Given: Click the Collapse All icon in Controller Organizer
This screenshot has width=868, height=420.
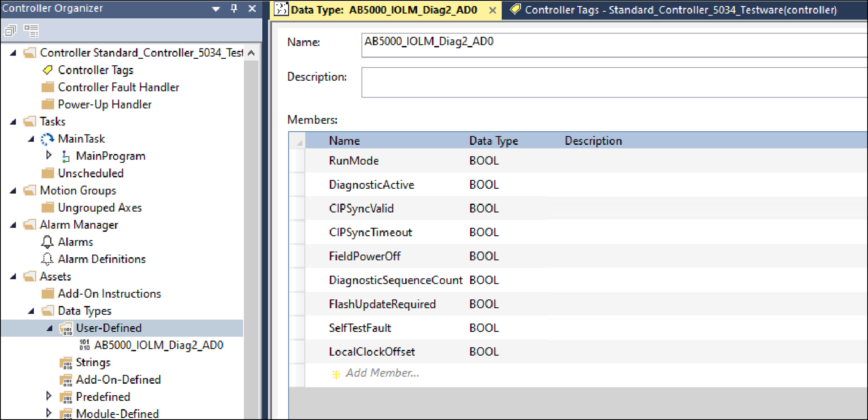Looking at the screenshot, I should click(x=11, y=30).
